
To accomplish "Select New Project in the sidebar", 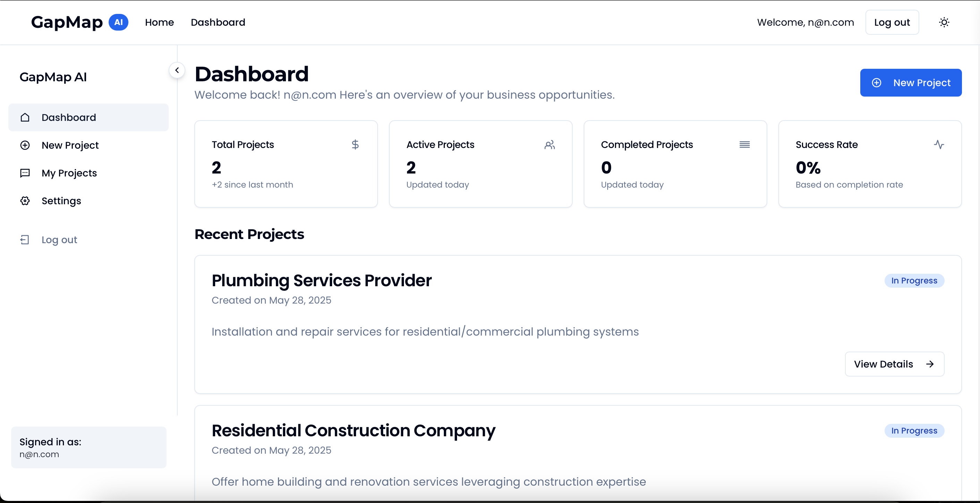I will point(70,145).
